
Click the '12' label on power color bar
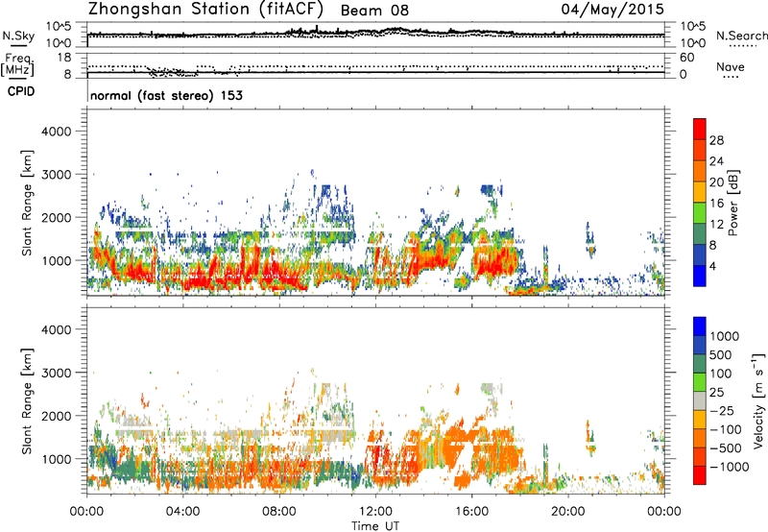click(x=716, y=225)
